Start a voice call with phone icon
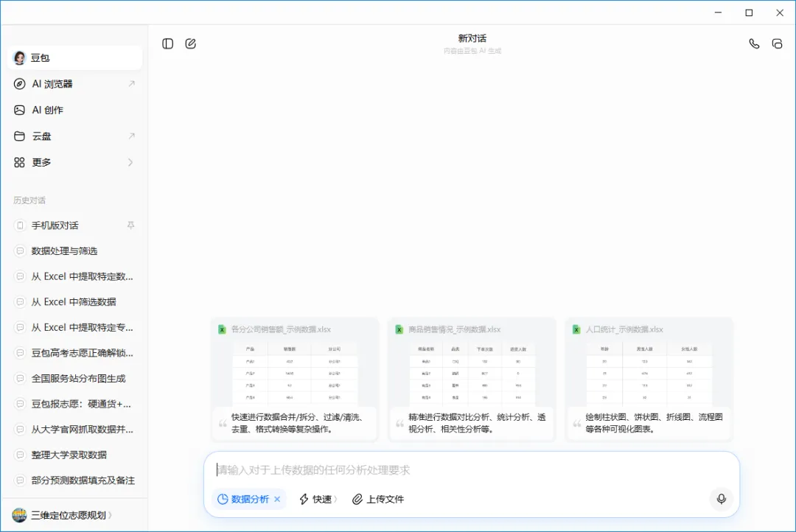Screen dimensions: 796x532 tap(754, 43)
